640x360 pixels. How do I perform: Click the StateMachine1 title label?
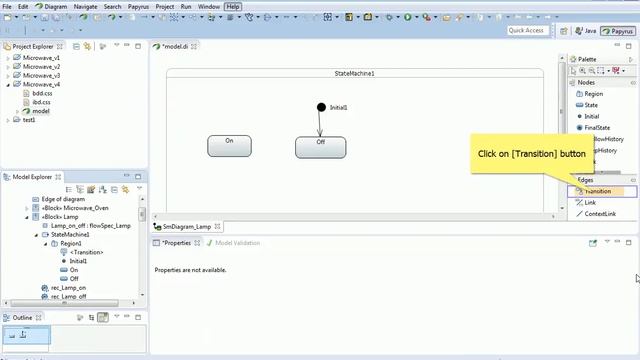[x=354, y=73]
